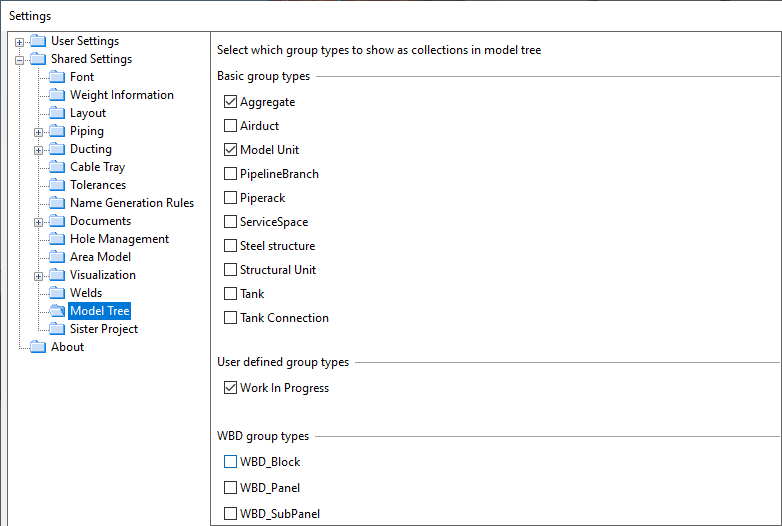782x526 pixels.
Task: Uncheck the Aggregate checkbox
Action: [x=231, y=102]
